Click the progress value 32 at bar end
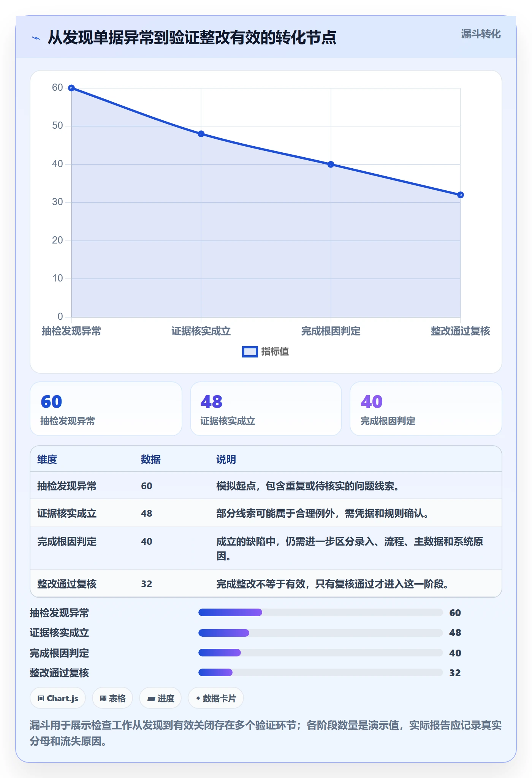The width and height of the screenshot is (532, 778). point(455,673)
